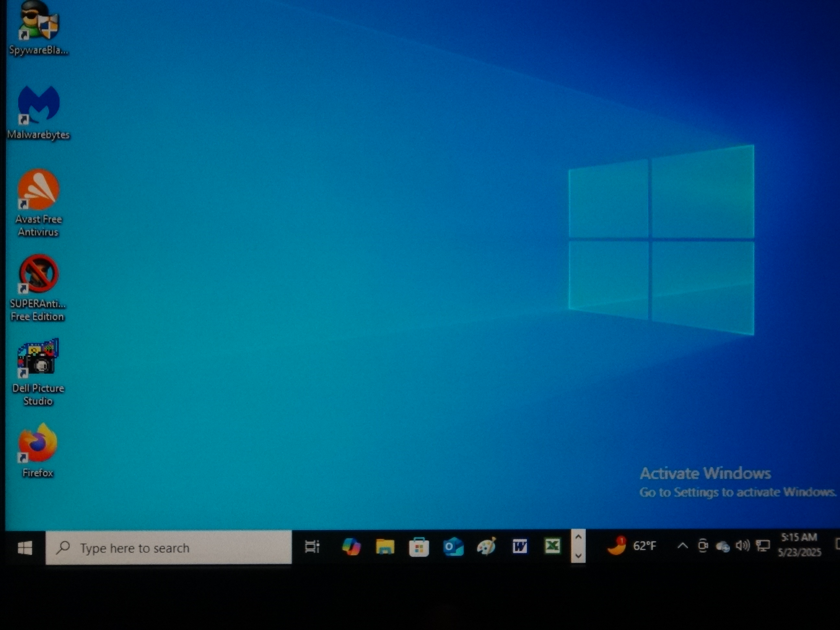The width and height of the screenshot is (840, 630).
Task: Open the OneDrive tray icon
Action: point(723,547)
